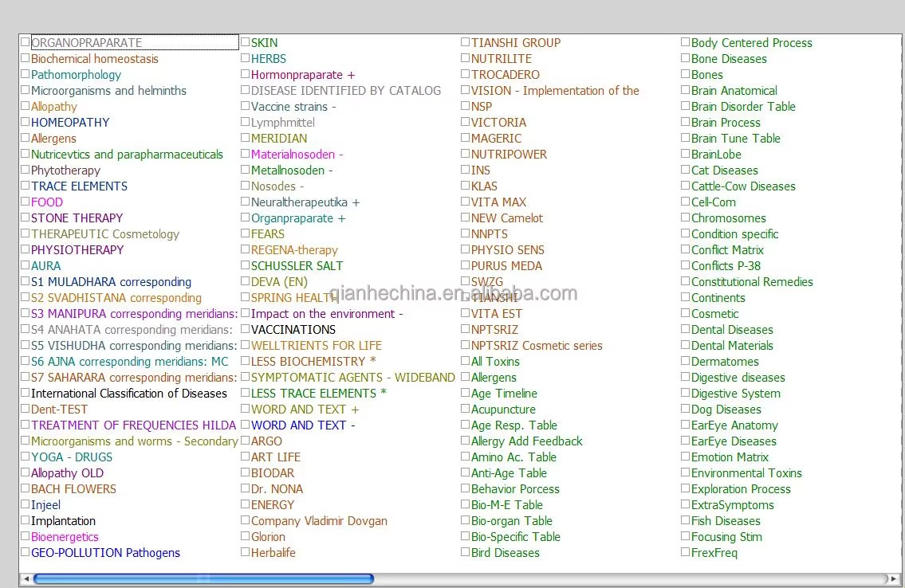Select International Classification of Diseases label

pyautogui.click(x=129, y=393)
